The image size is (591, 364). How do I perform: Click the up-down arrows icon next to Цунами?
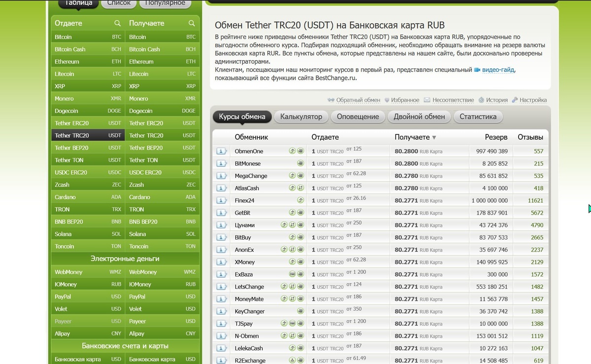[x=292, y=225]
